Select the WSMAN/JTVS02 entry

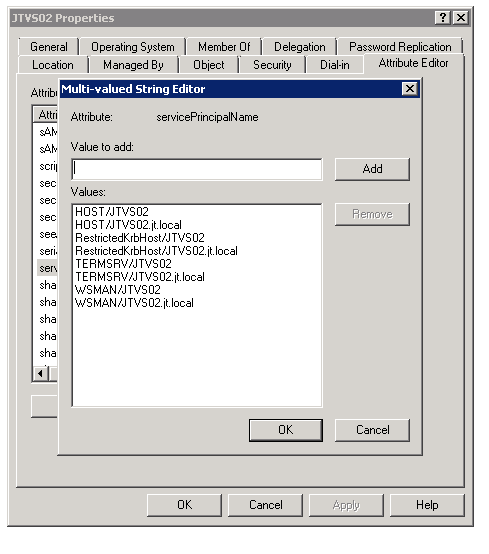(118, 290)
